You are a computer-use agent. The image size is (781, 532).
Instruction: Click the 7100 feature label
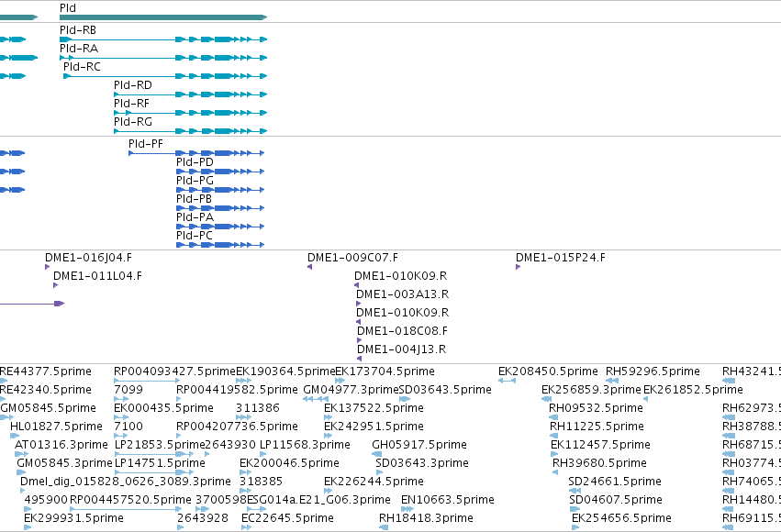(128, 427)
